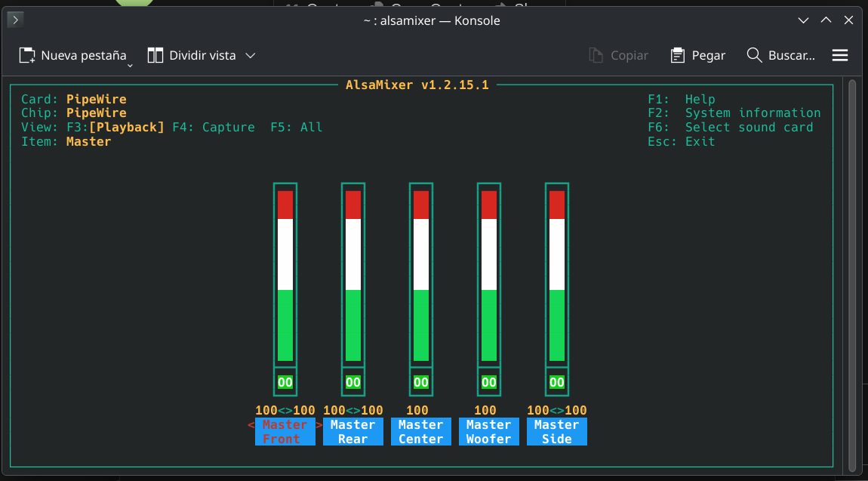Viewport: 868px width, 481px height.
Task: Click the Dividir vista split view icon
Action: [x=155, y=55]
